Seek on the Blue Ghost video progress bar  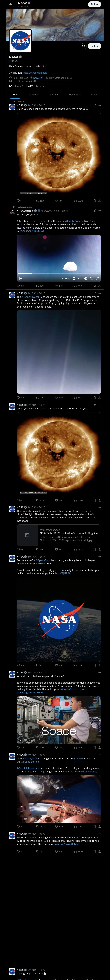pyautogui.click(x=59, y=273)
